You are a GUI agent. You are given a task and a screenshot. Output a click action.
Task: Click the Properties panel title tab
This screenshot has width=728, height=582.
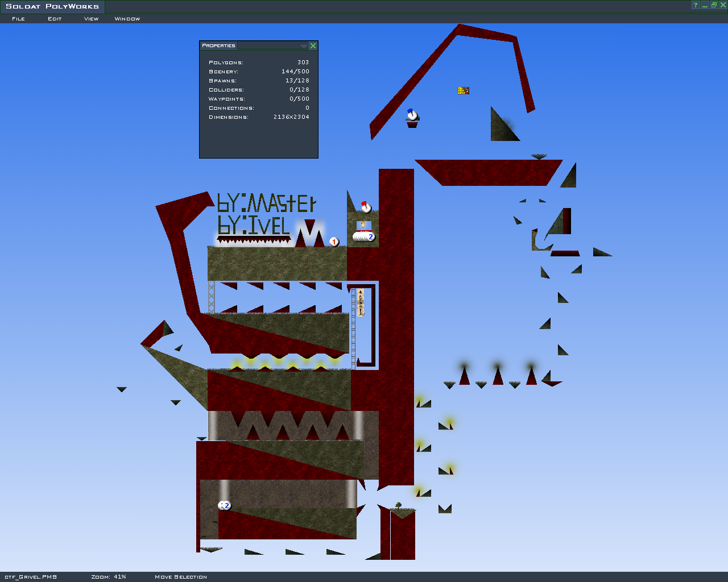pos(218,45)
